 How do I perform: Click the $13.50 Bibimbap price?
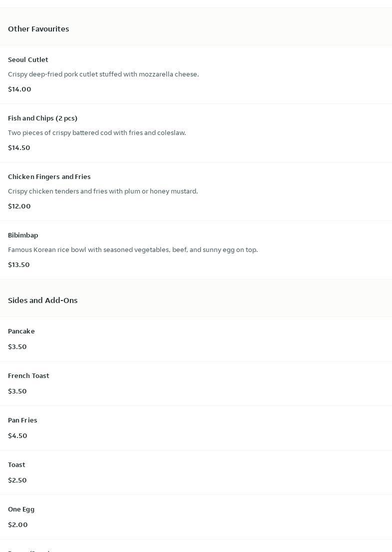tap(19, 264)
